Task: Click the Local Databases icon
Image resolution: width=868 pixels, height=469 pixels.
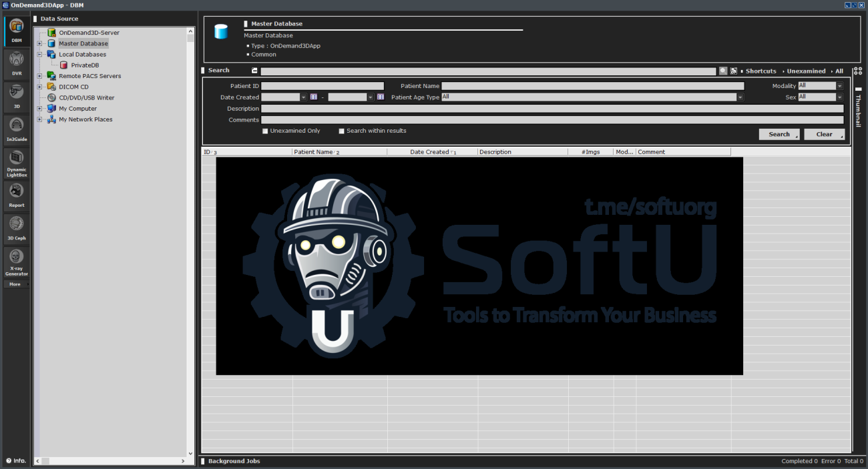Action: 51,54
